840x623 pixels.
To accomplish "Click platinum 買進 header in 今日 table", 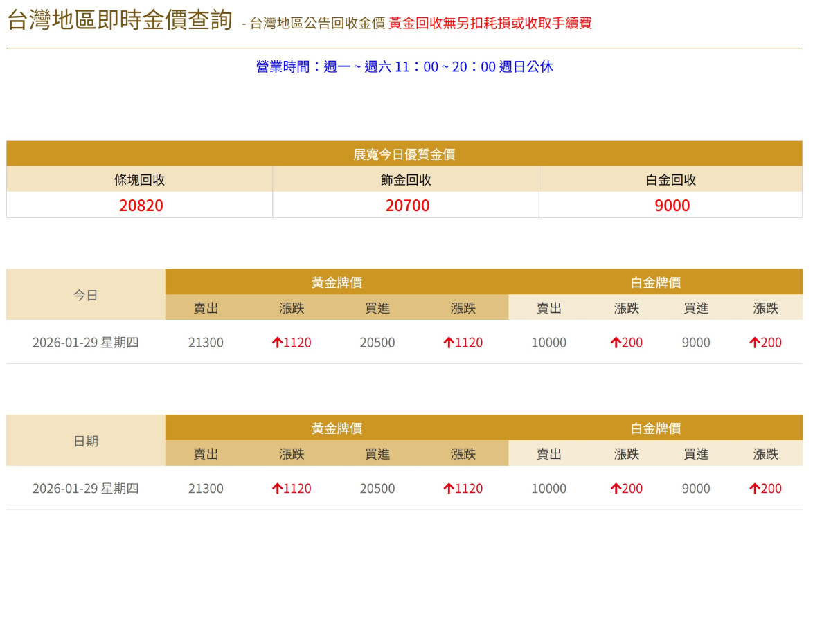I will tap(696, 308).
